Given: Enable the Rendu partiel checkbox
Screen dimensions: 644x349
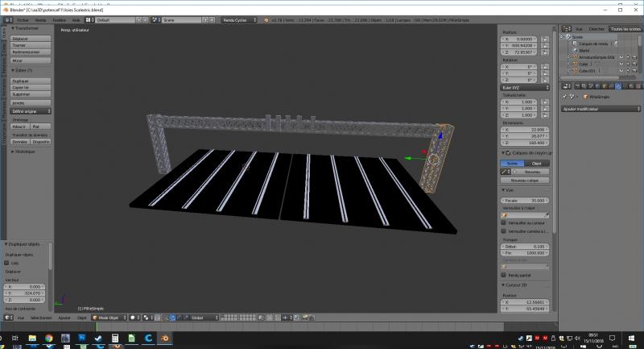Looking at the screenshot, I should (504, 274).
